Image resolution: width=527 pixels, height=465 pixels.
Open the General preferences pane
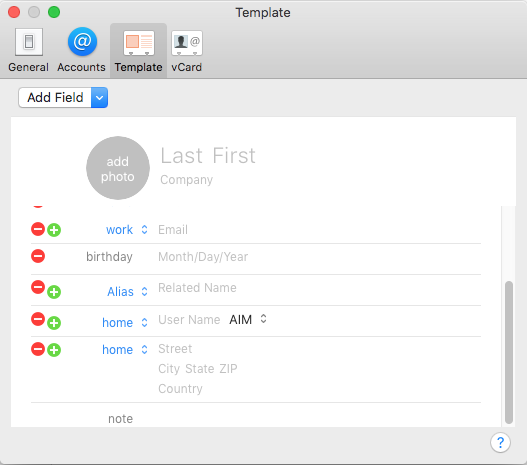[x=29, y=50]
